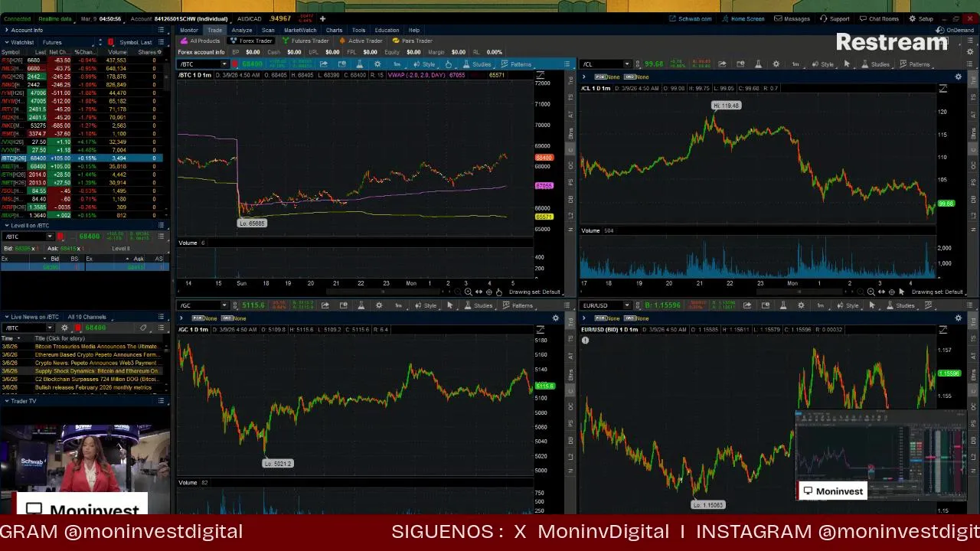Open EUR/USD chart symbol field

click(606, 305)
